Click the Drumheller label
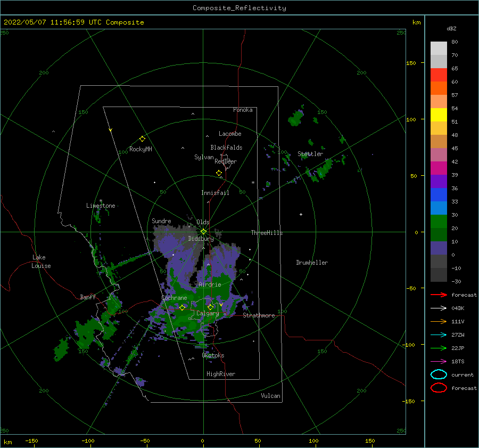 click(312, 263)
